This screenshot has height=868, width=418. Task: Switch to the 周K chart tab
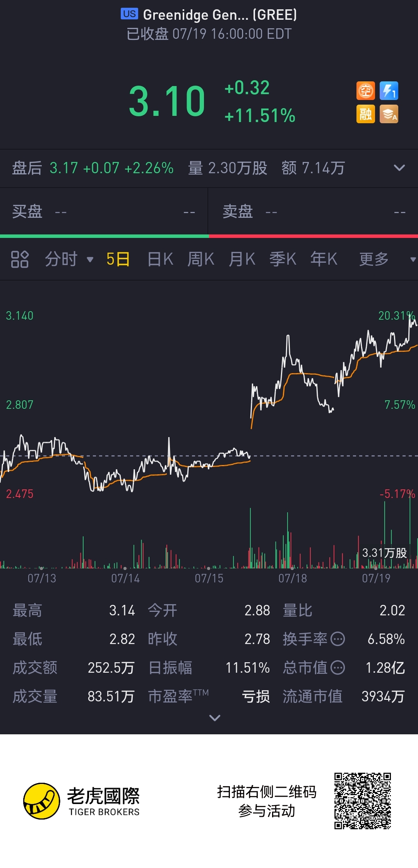pos(201,259)
